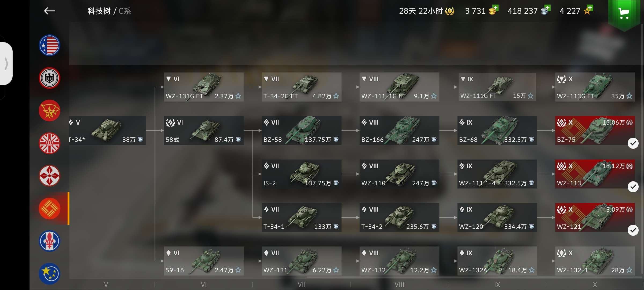The height and width of the screenshot is (290, 644).
Task: Open the WZ-131G FT tank card
Action: click(x=204, y=87)
